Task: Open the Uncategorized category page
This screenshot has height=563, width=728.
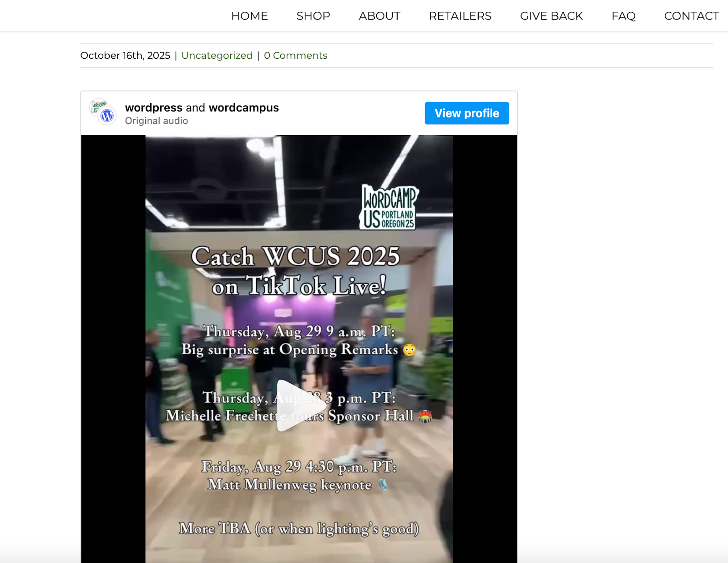Action: click(217, 55)
